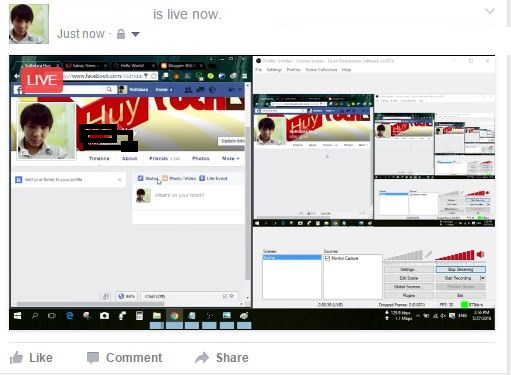Click the camera icon on profile photo
This screenshot has height=375, width=511.
24,152
